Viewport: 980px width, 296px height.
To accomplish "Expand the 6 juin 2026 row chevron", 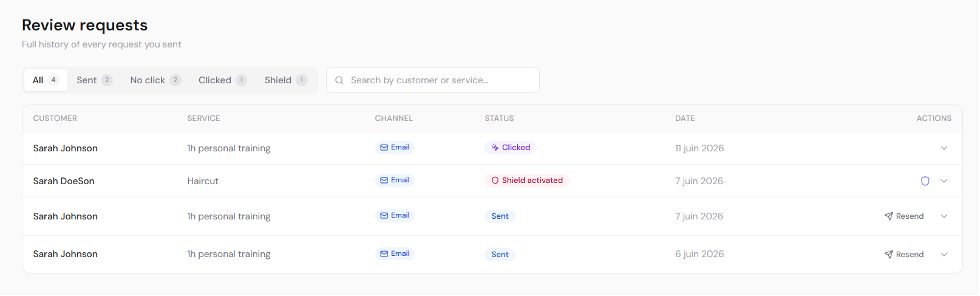I will [x=944, y=255].
